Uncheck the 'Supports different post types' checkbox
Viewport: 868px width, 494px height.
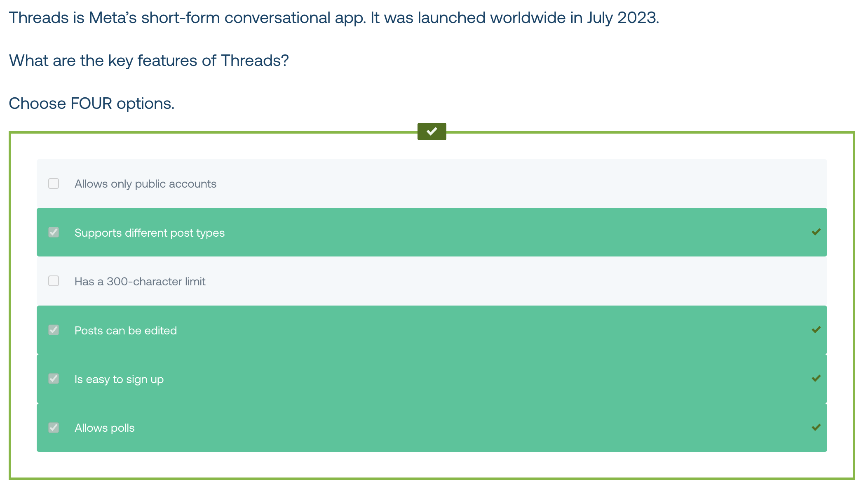(54, 232)
